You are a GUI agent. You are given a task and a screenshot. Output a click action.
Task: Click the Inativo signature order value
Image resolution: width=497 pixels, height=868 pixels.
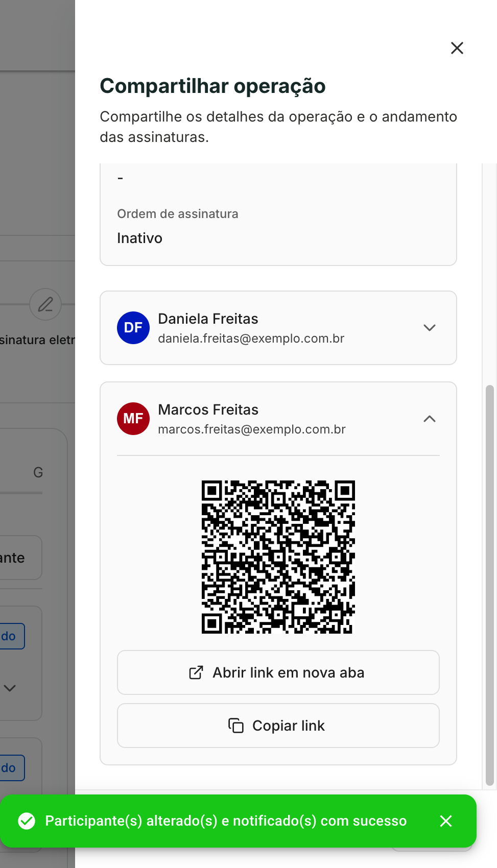(140, 238)
